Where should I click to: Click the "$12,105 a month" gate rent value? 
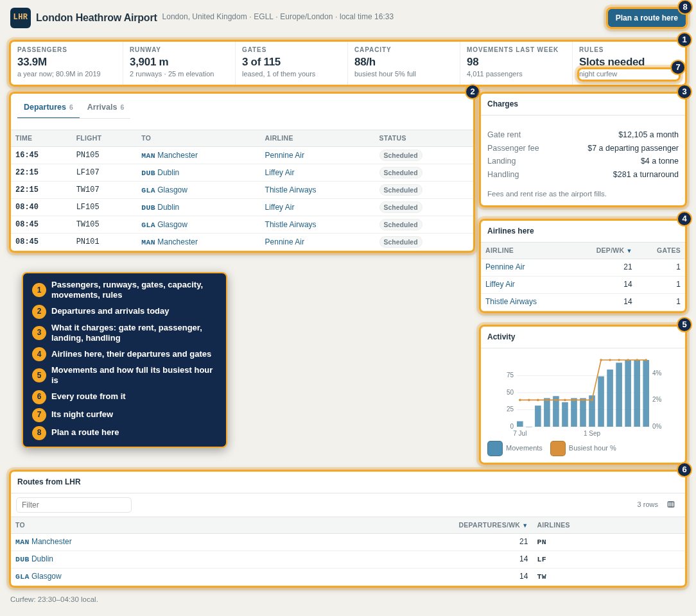pyautogui.click(x=648, y=134)
